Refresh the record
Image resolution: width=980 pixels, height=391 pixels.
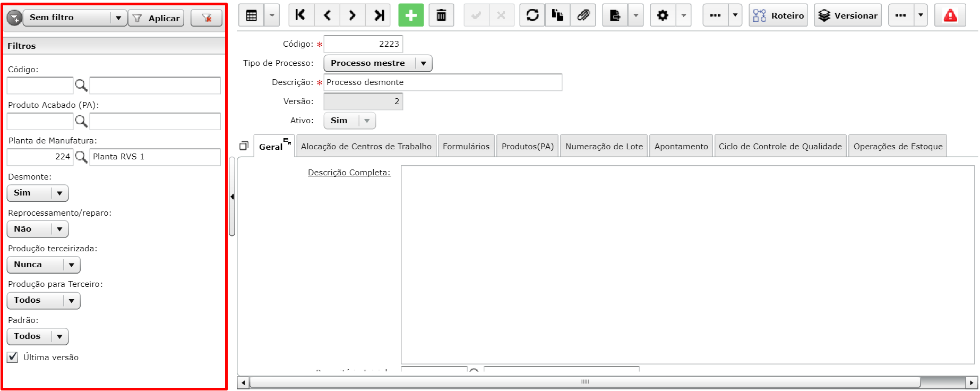[532, 15]
